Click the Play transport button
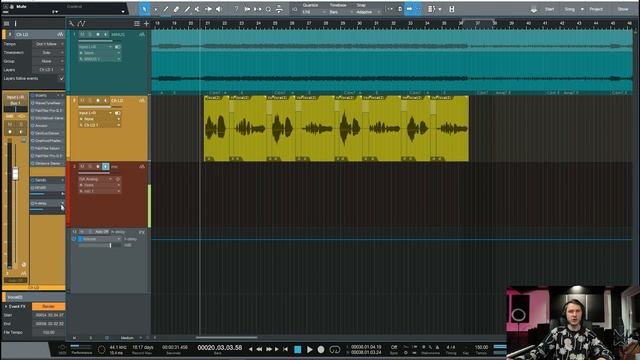This screenshot has height=360, width=640. tap(309, 349)
